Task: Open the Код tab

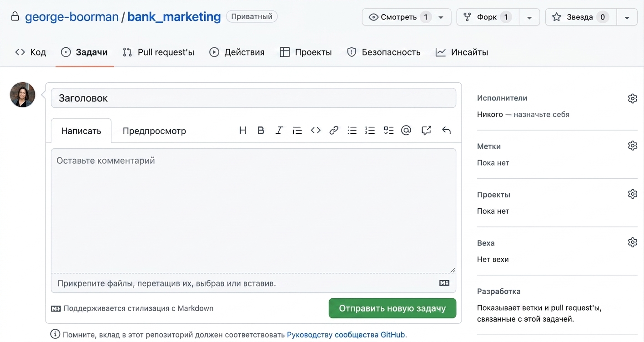Action: coord(30,52)
